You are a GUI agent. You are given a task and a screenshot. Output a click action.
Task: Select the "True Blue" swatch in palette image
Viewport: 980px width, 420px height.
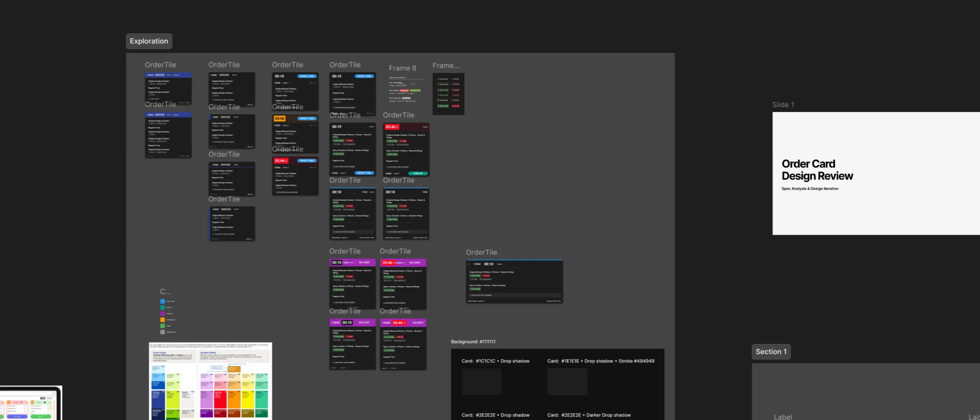click(x=158, y=399)
